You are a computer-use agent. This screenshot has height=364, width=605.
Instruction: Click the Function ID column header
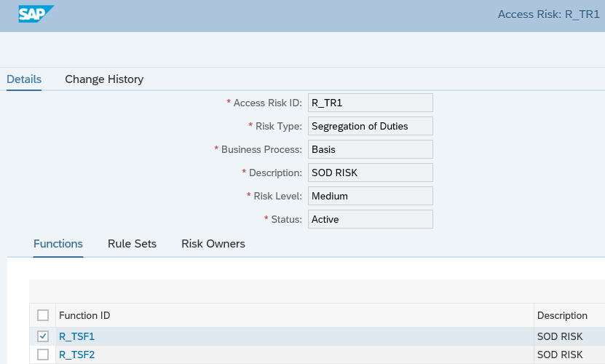[x=84, y=315]
